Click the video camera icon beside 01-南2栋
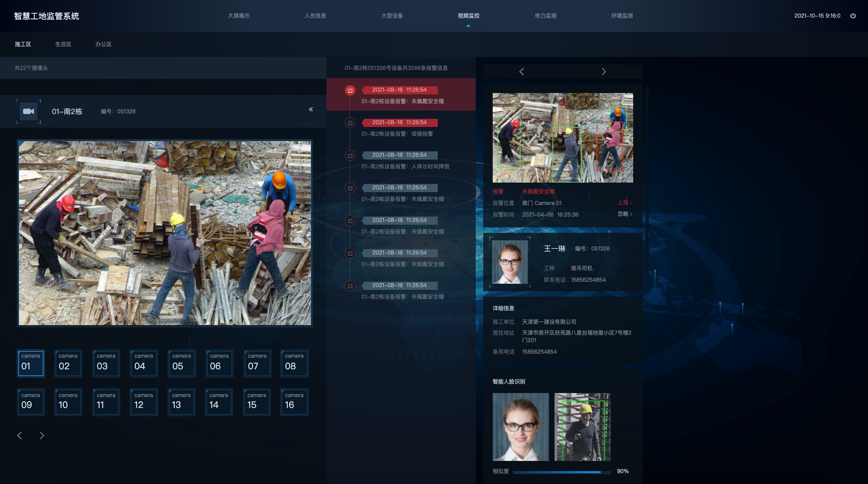This screenshot has width=868, height=484. coord(29,111)
